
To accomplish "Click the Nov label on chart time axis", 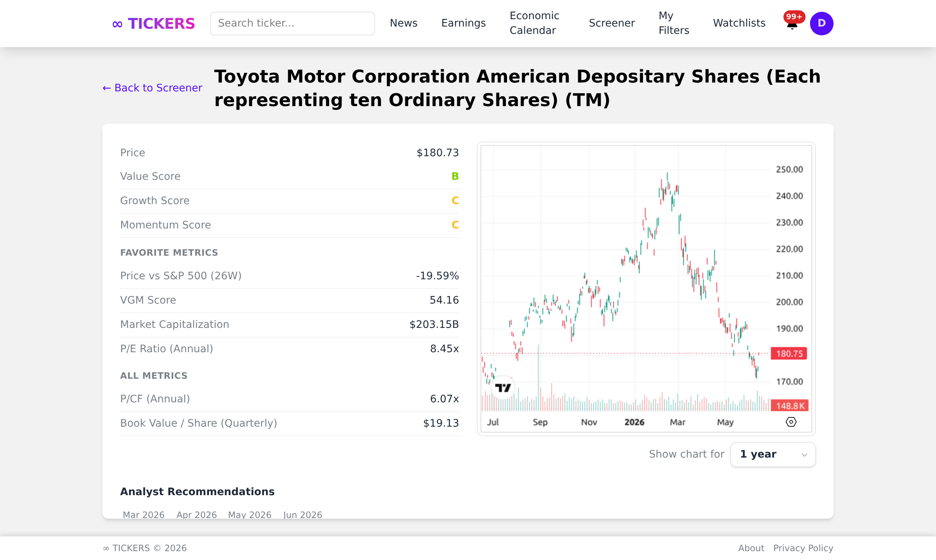I will pos(589,422).
